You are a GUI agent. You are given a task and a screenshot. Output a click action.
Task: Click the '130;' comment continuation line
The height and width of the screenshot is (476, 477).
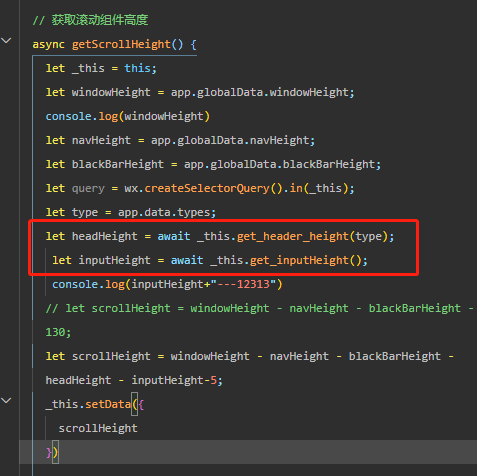point(58,332)
